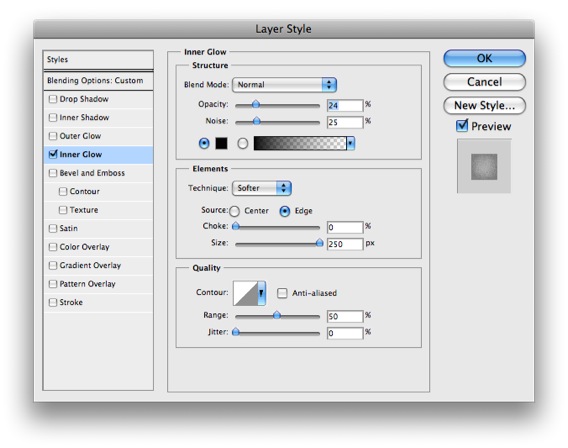Uncheck the Inner Glow checkbox
Viewport: 568px width, 448px height.
click(53, 154)
